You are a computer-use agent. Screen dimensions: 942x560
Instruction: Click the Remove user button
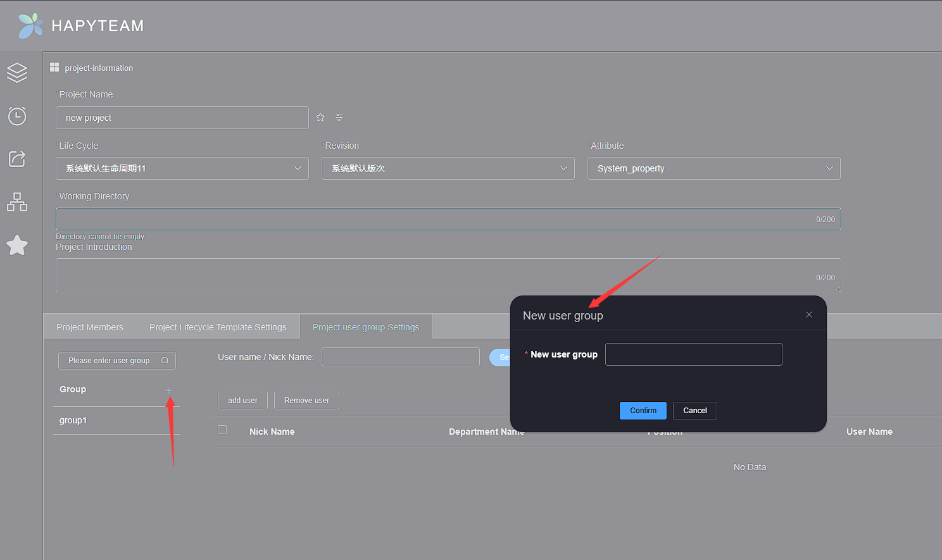tap(306, 401)
